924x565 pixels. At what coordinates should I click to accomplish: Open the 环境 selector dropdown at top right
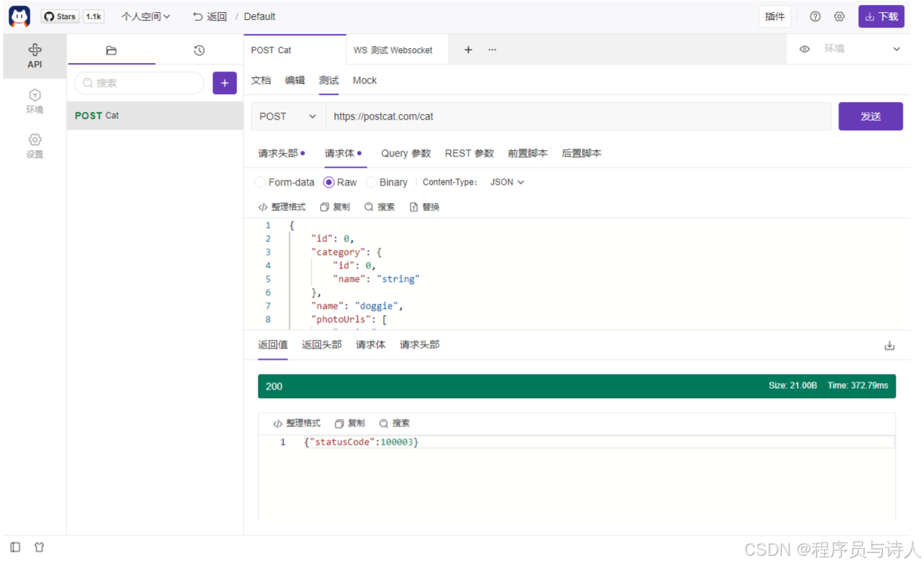861,49
